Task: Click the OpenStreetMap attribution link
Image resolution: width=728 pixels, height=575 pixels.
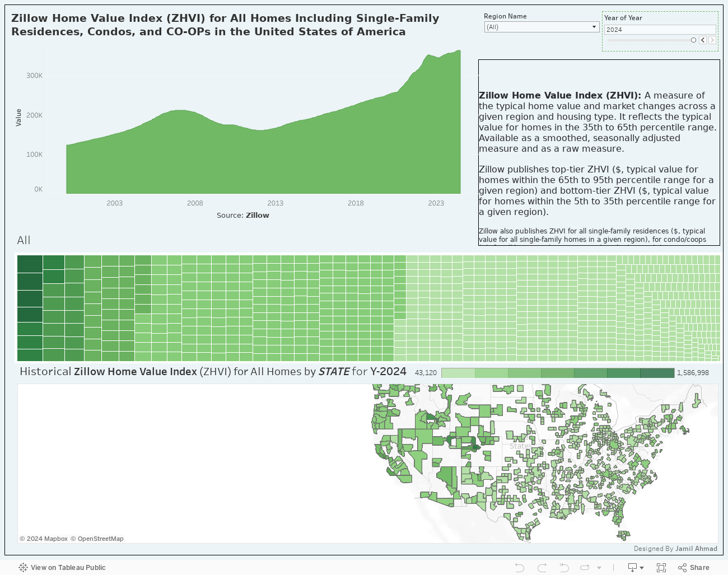Action: tap(97, 539)
